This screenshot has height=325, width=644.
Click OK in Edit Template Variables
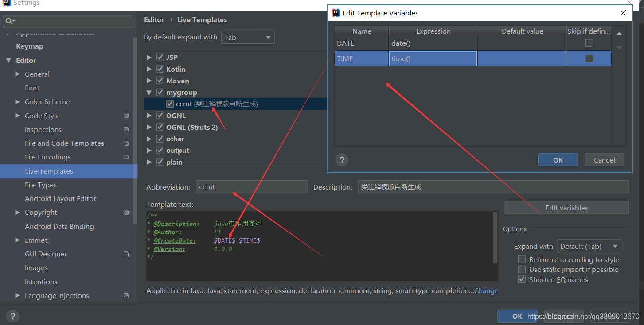coord(558,160)
